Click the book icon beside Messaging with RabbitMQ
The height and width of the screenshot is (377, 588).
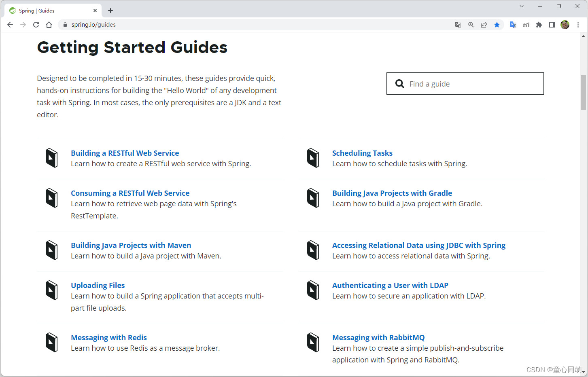coord(313,342)
